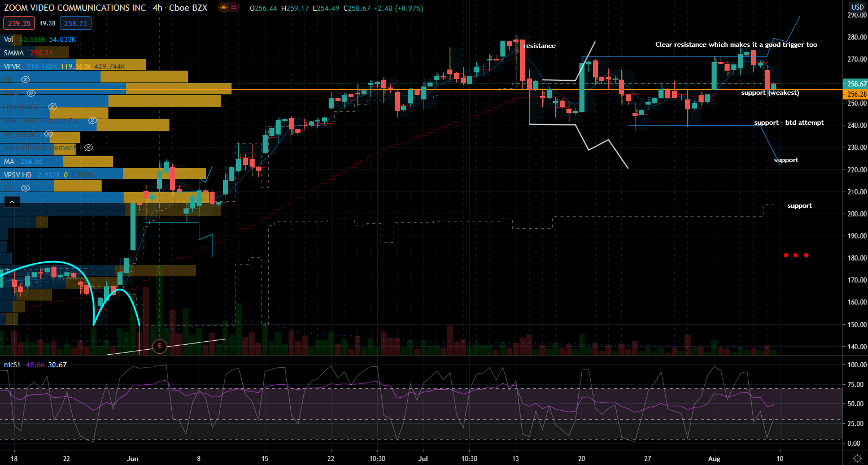Screen dimensions: 868x465
Task: Click the pre-market session sun icon
Action: (223, 8)
